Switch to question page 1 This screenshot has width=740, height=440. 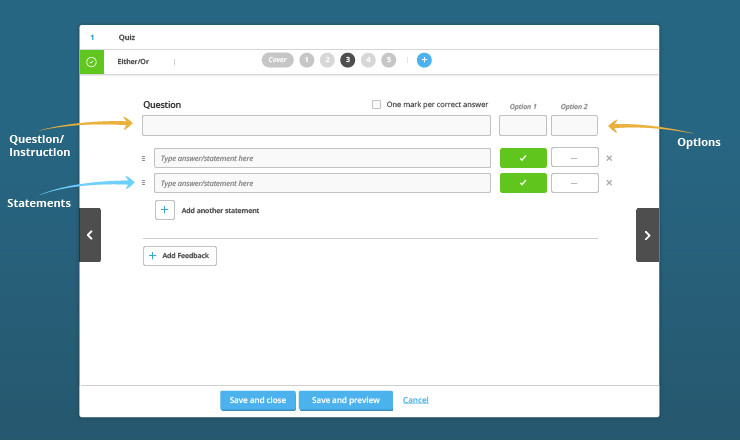(307, 60)
